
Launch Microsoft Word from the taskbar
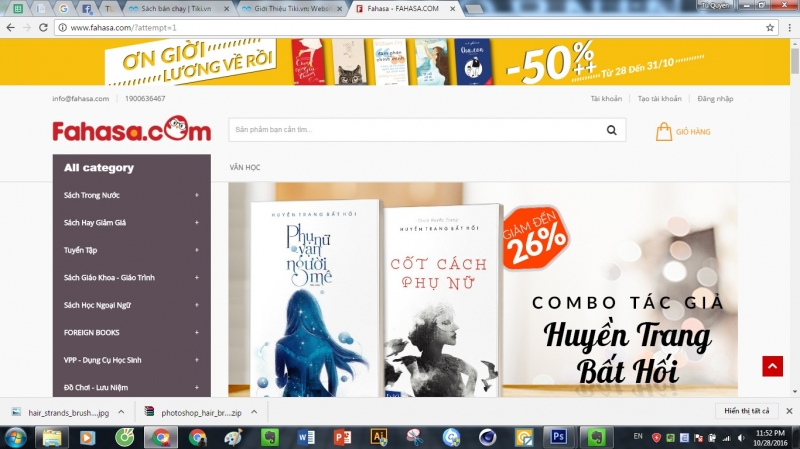point(306,437)
